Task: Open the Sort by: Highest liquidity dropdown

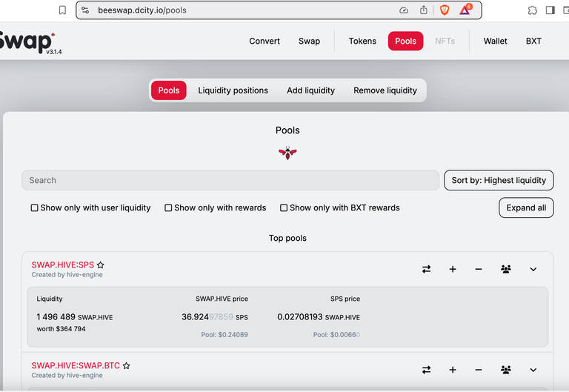Action: pyautogui.click(x=499, y=180)
